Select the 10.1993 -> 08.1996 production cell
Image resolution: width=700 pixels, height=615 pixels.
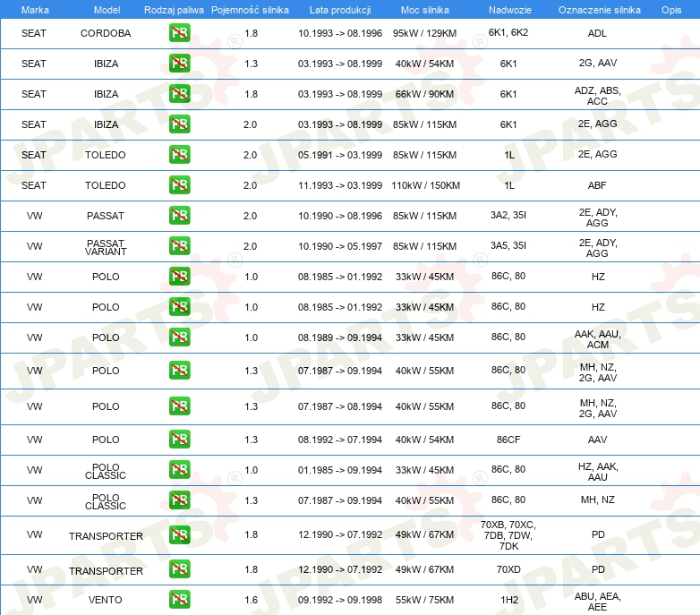[x=340, y=33]
